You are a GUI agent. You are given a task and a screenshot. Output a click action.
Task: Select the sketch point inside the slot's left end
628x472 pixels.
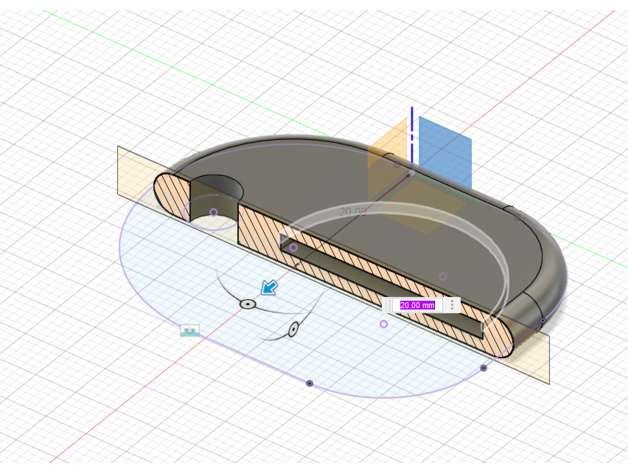tap(293, 247)
